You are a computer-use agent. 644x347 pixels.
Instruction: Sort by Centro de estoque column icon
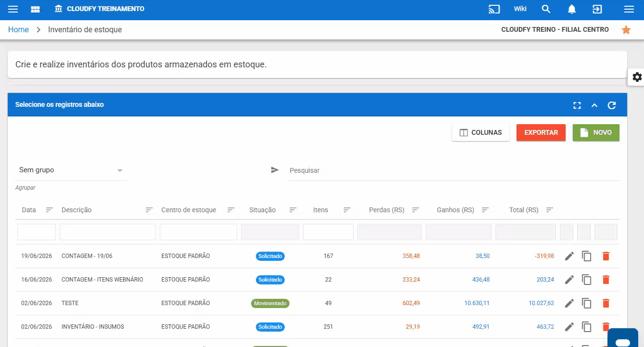coord(231,210)
